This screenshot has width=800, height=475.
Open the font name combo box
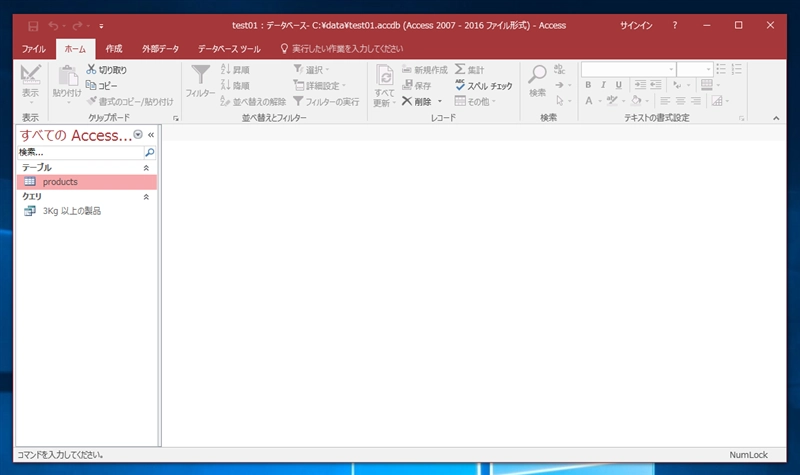point(629,69)
